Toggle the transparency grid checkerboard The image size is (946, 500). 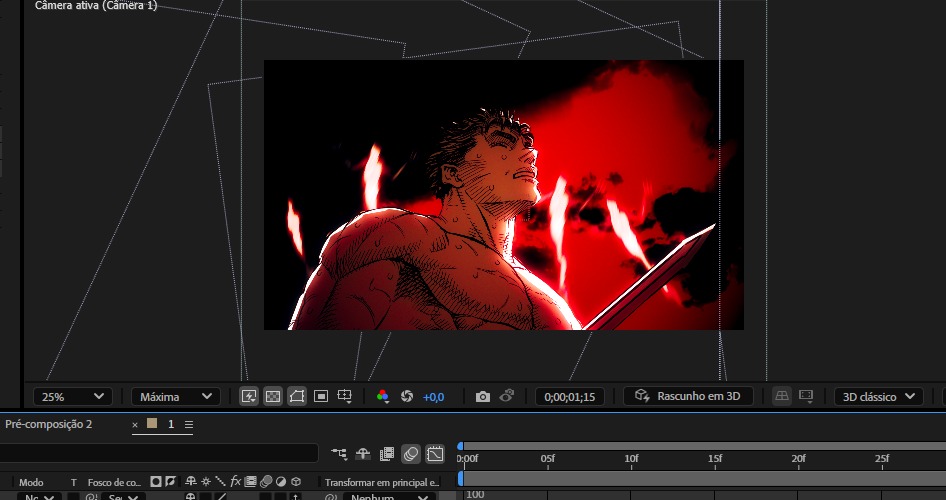[x=272, y=396]
